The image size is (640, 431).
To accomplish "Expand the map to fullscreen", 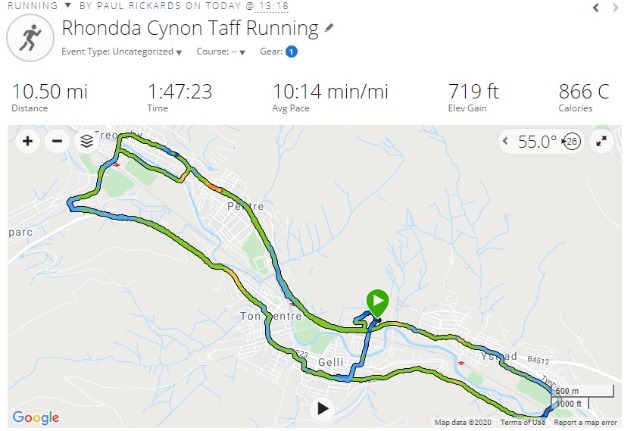I will coord(601,141).
